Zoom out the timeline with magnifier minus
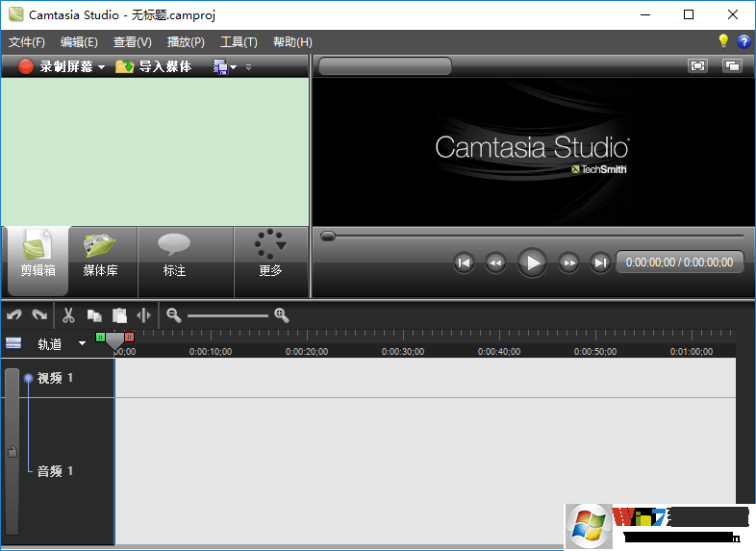Screen dimensions: 756x551 [173, 315]
